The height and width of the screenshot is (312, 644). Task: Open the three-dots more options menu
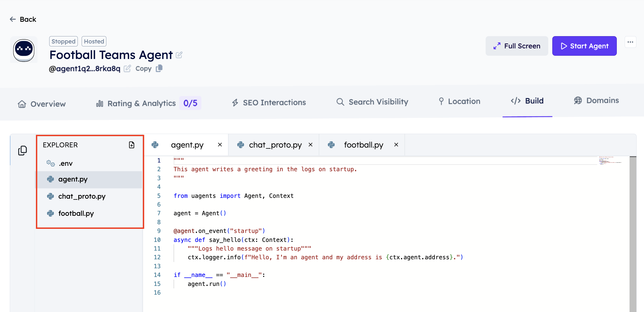(x=630, y=42)
